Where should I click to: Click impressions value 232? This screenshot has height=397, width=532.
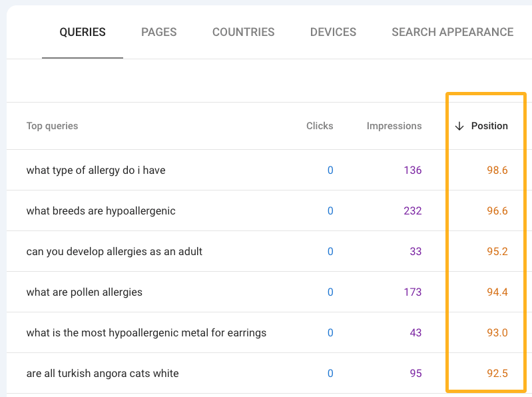(413, 210)
